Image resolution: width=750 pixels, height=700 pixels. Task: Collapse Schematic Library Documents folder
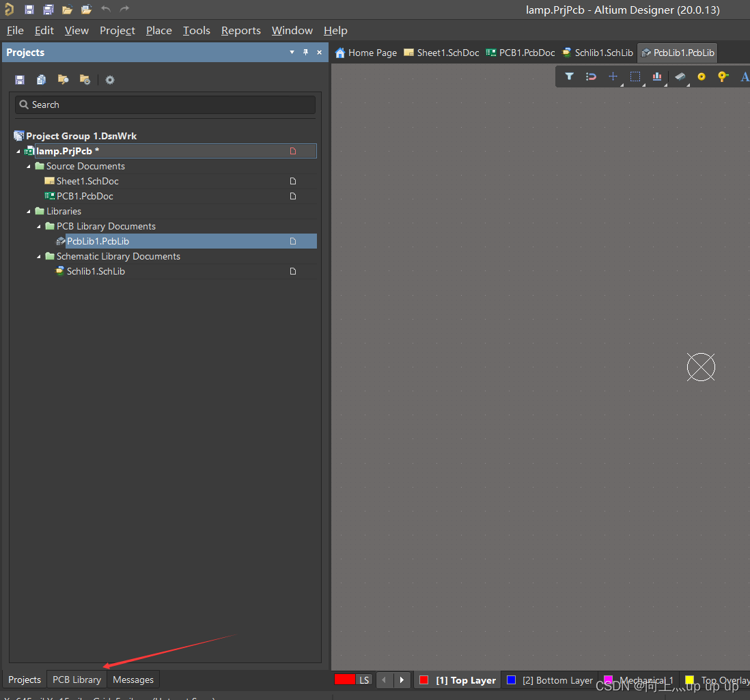(x=39, y=257)
